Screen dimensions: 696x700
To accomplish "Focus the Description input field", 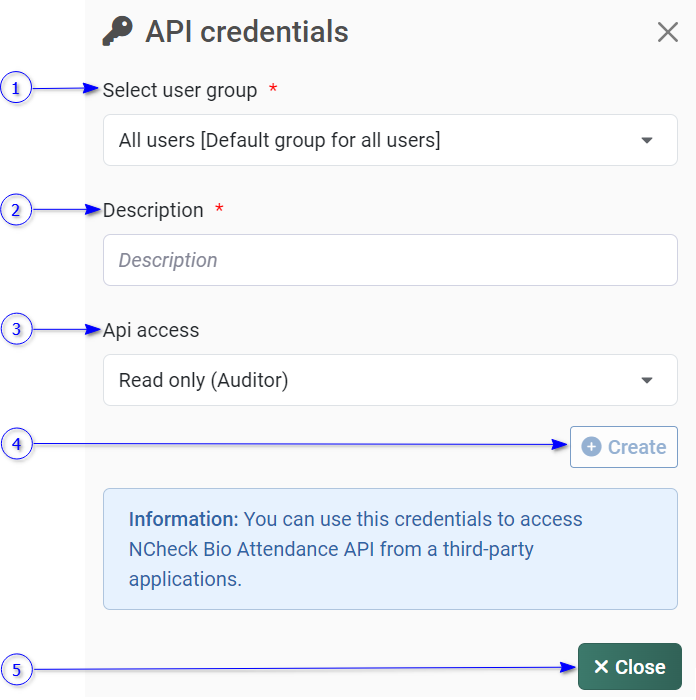I will (x=390, y=260).
